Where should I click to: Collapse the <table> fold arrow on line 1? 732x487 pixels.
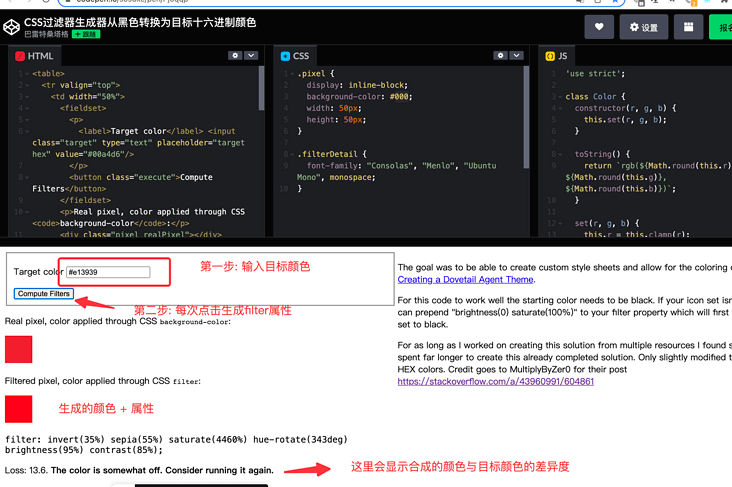(x=27, y=74)
